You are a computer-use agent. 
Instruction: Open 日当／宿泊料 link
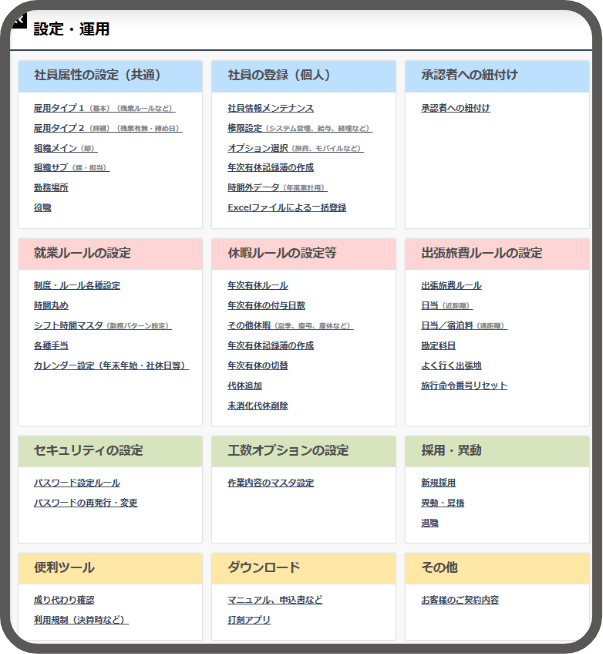click(464, 325)
